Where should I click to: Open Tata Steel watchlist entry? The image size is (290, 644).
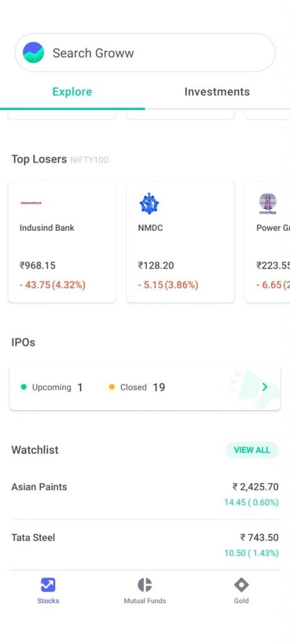145,545
